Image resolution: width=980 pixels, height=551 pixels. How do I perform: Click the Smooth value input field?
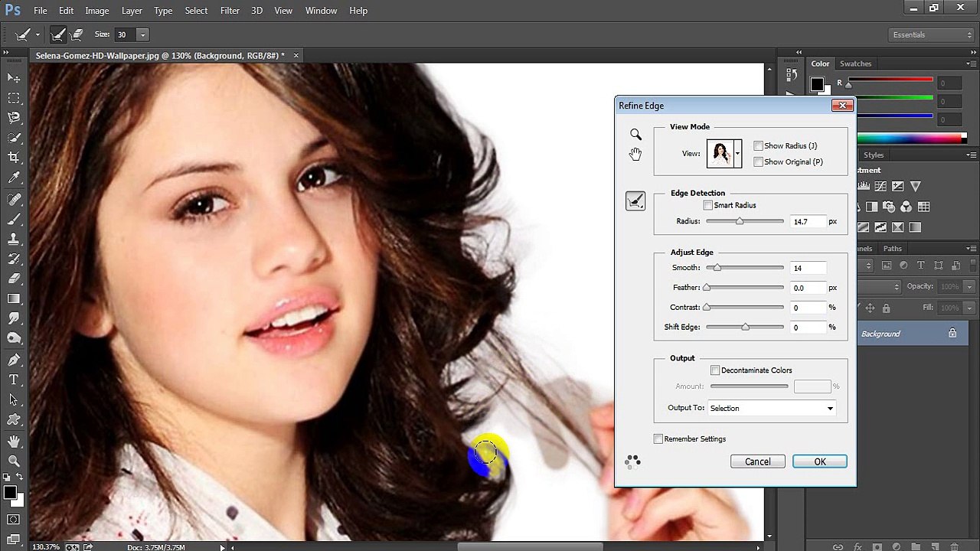pos(808,268)
